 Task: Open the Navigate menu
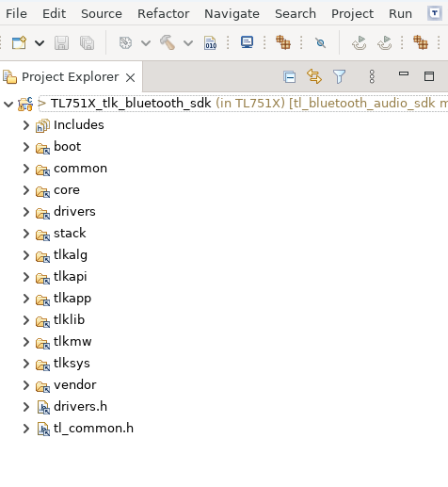232,14
